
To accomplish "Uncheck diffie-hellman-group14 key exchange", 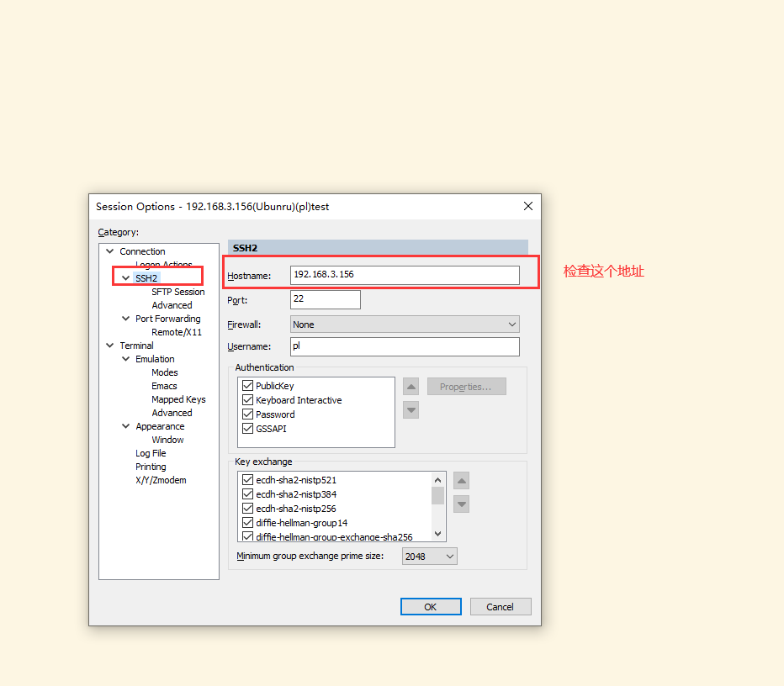I will (247, 523).
